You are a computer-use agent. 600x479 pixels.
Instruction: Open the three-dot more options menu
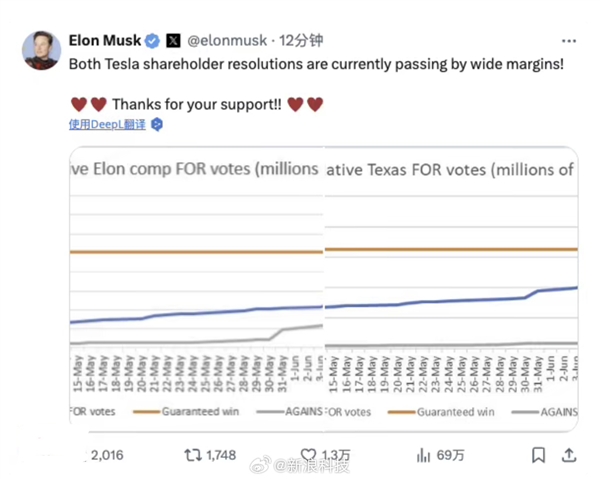coord(568,41)
